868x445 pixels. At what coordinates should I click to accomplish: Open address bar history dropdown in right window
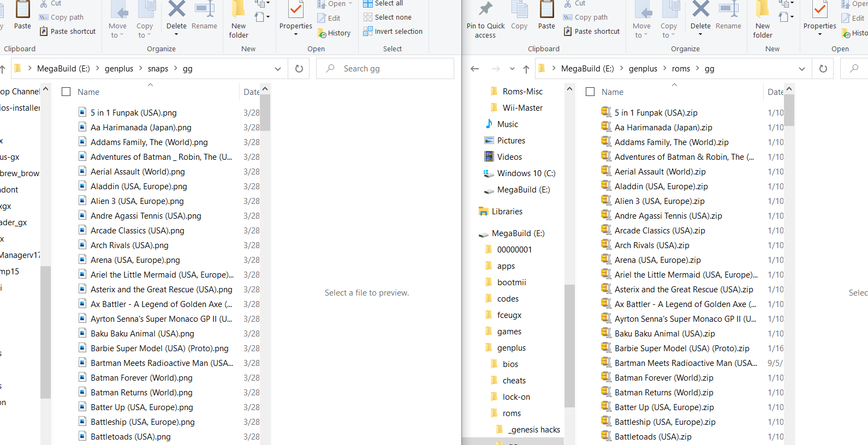[802, 69]
